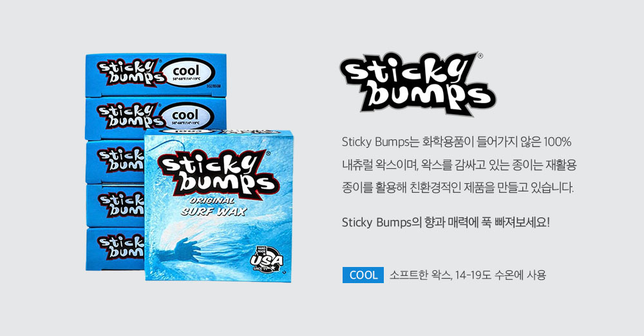Click the third stacked wax box
644x336 pixels.
click(x=115, y=162)
